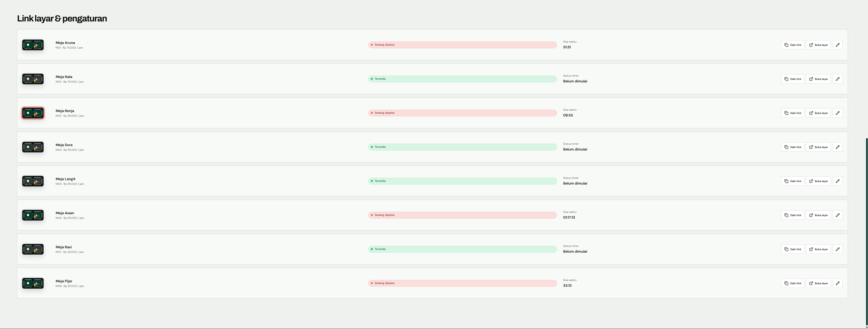Copy the Meja Renja screen link
This screenshot has width=868, height=329.
click(793, 113)
